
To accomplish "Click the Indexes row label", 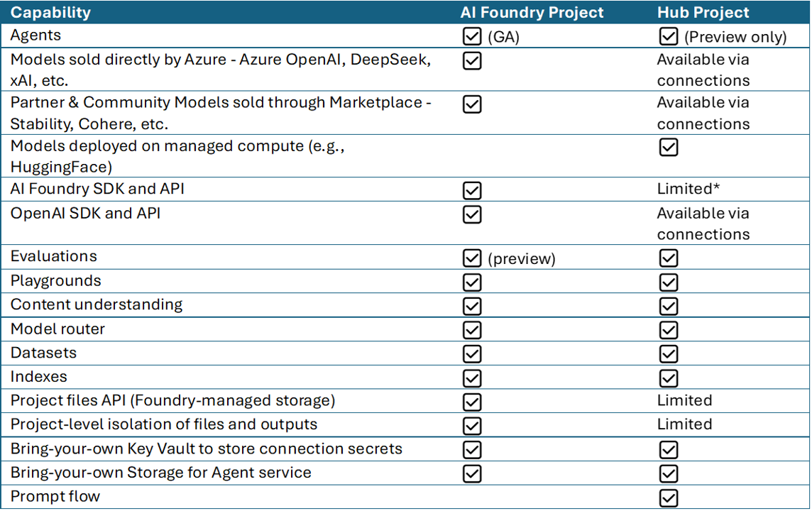I will [39, 376].
